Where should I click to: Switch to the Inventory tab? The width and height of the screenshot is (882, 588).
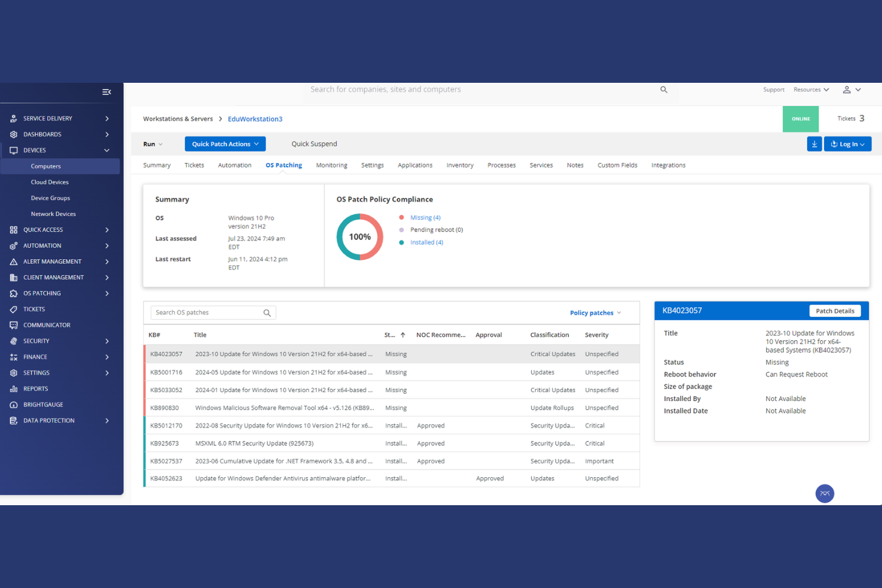coord(460,165)
